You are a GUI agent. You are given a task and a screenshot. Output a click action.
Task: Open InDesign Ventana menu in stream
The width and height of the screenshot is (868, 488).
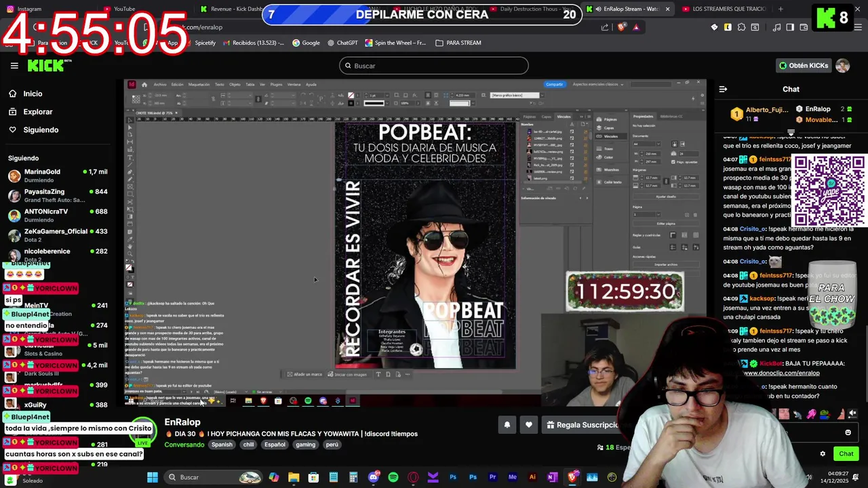tap(294, 85)
